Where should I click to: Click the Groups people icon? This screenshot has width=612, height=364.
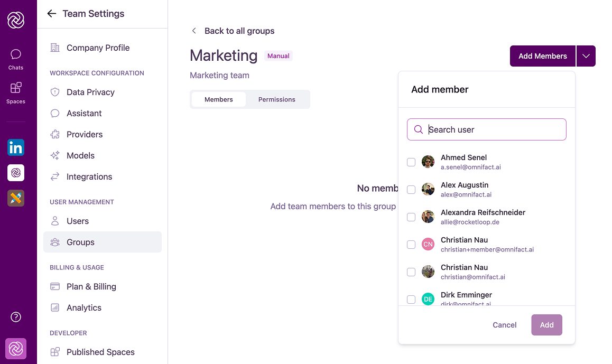click(x=55, y=242)
